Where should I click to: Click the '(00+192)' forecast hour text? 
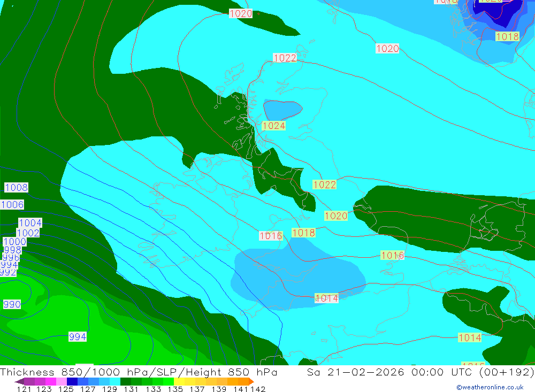point(507,372)
